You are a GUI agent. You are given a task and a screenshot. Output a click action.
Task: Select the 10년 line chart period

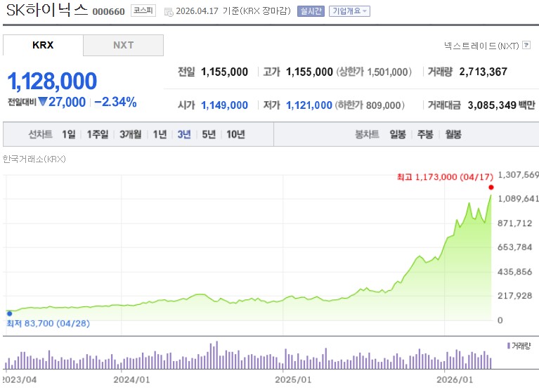(x=235, y=134)
